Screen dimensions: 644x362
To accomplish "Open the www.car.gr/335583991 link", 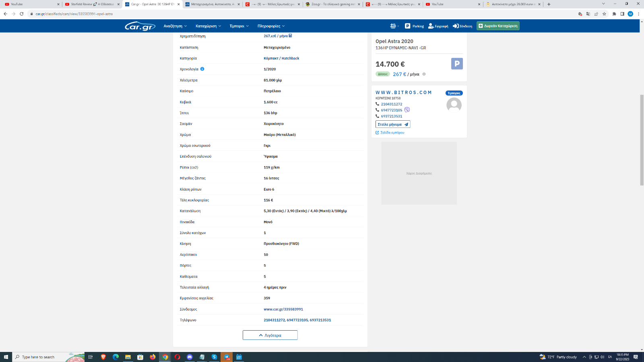I will 283,309.
